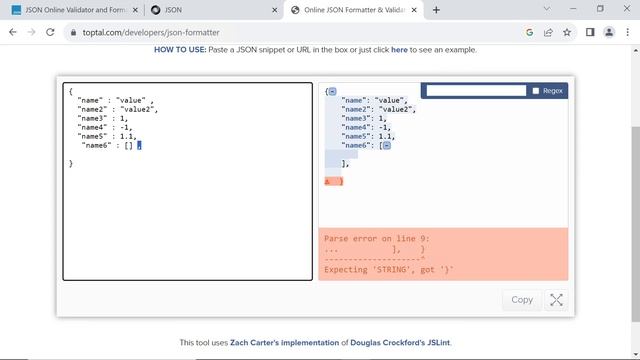The height and width of the screenshot is (360, 640).
Task: Open Google icon in address bar
Action: tap(529, 32)
